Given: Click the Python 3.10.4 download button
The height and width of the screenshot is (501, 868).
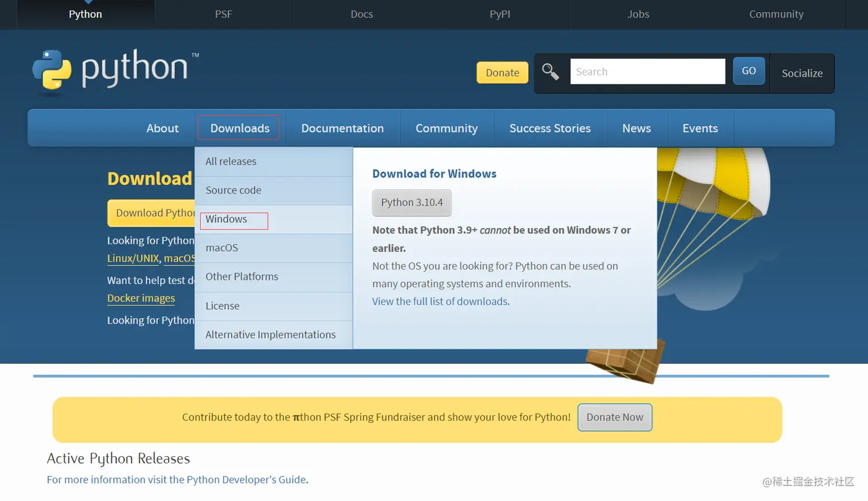Looking at the screenshot, I should tap(412, 202).
